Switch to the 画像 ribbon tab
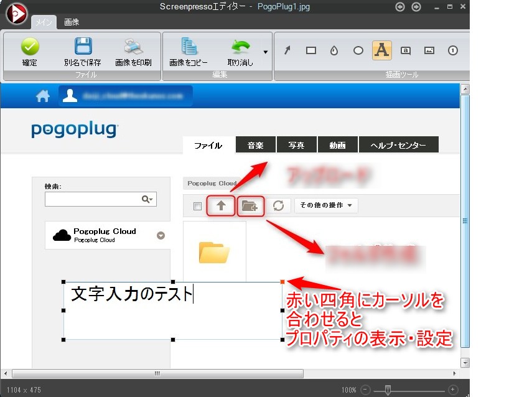Image resolution: width=532 pixels, height=397 pixels. 72,22
